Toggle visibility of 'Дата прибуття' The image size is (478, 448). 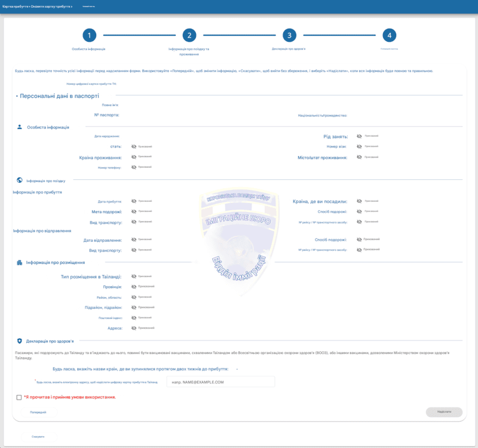(x=134, y=201)
